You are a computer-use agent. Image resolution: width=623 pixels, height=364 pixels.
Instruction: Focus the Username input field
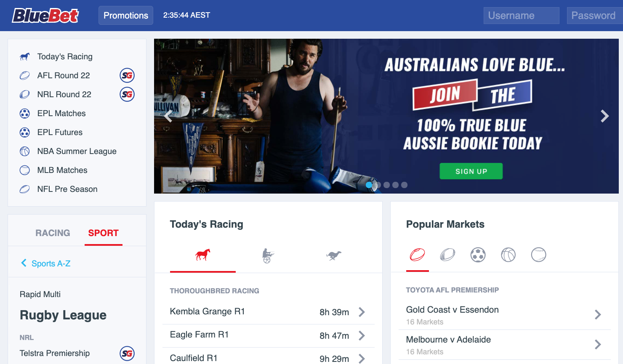coord(521,16)
